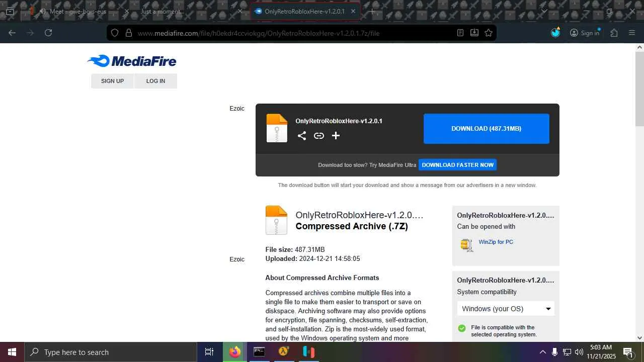Screen dimensions: 644x362
Task: Switch to the 'Just a moment...' tab
Action: point(192,11)
